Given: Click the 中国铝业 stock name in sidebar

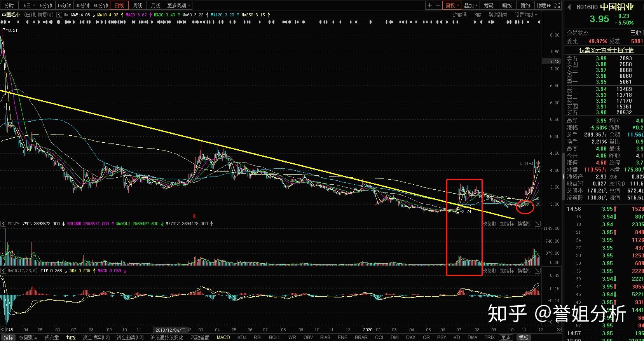Looking at the screenshot, I should [x=617, y=7].
